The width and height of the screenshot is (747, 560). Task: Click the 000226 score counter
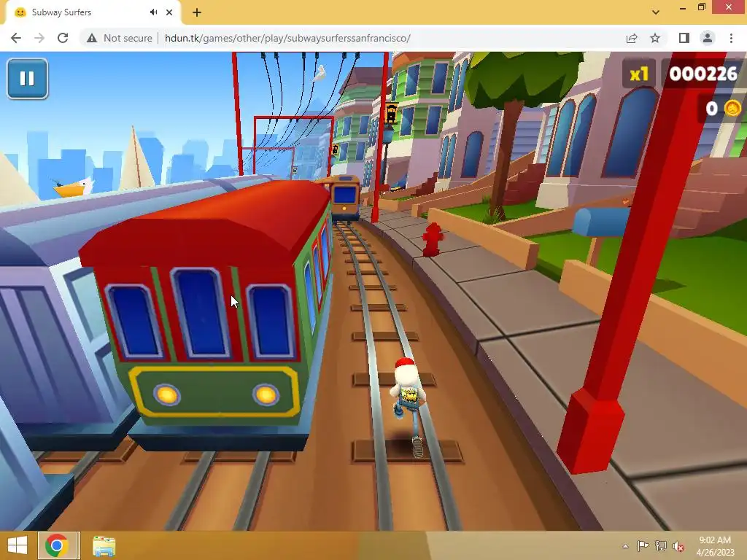[x=703, y=74]
